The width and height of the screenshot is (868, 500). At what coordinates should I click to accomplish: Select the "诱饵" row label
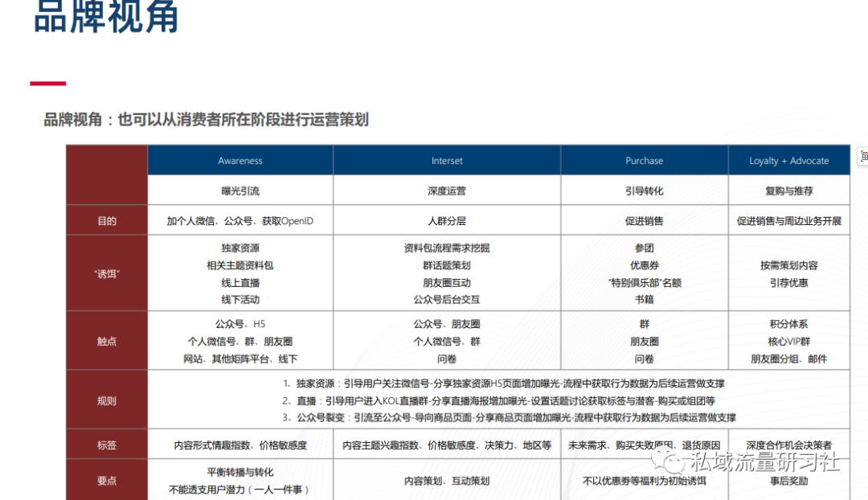pos(107,273)
